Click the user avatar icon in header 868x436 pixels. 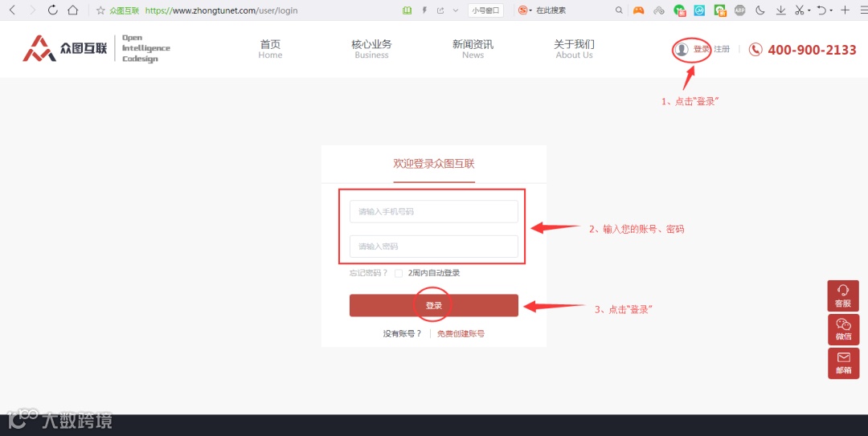tap(682, 49)
